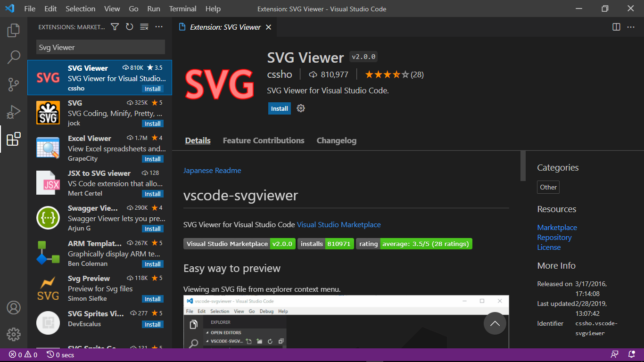Select the Svg Preview list item

[99, 288]
